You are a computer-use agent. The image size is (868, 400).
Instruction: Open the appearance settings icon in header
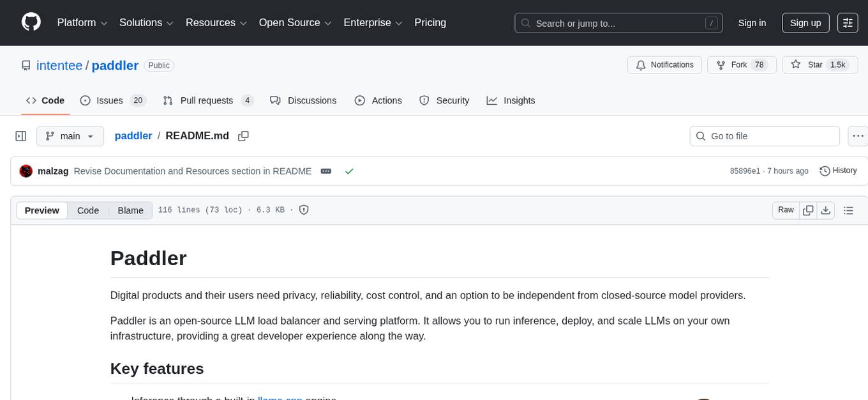coord(848,23)
